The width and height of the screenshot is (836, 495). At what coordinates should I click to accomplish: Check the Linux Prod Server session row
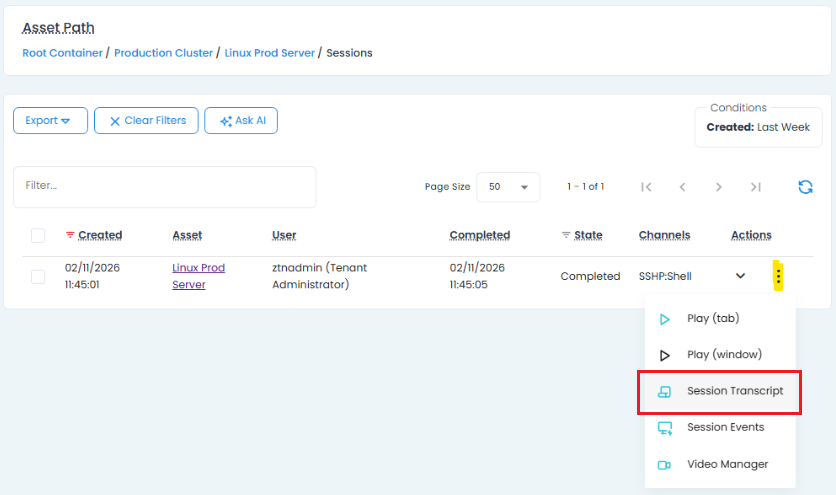tap(38, 277)
